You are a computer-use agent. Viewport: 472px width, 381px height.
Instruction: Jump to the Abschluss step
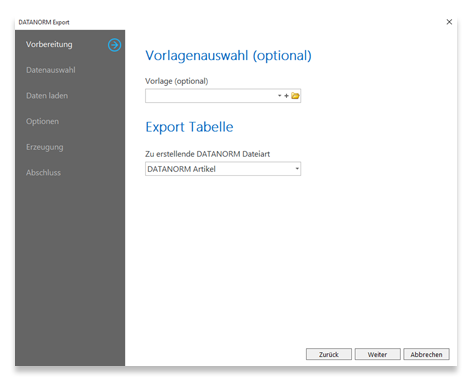point(43,173)
